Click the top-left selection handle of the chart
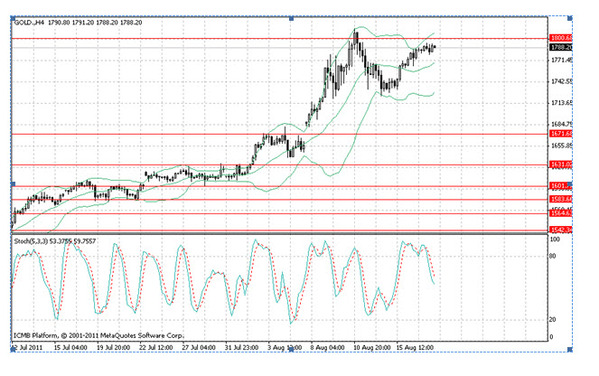The width and height of the screenshot is (599, 376). click(12, 18)
